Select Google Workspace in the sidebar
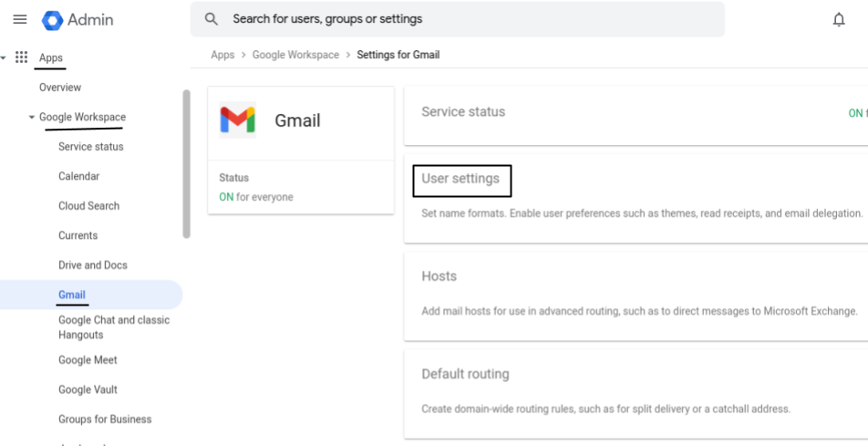The image size is (868, 446). tap(82, 117)
